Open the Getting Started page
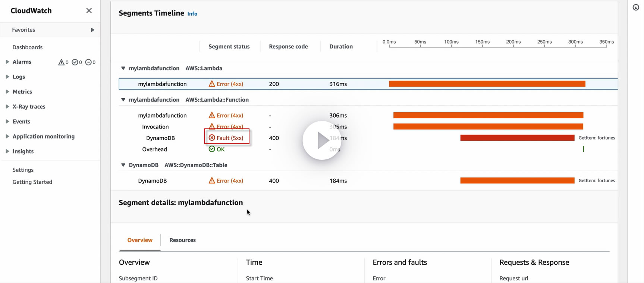The image size is (644, 283). click(32, 182)
